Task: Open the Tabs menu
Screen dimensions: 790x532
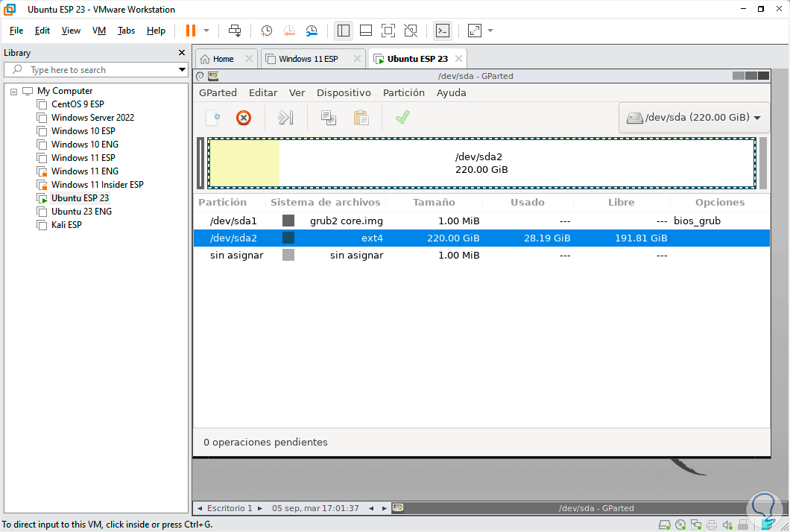Action: pos(126,31)
